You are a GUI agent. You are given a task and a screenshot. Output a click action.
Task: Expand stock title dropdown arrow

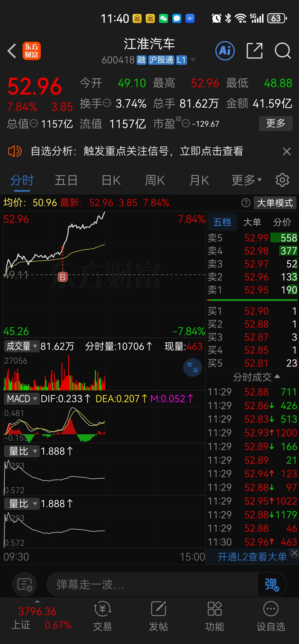[x=193, y=60]
